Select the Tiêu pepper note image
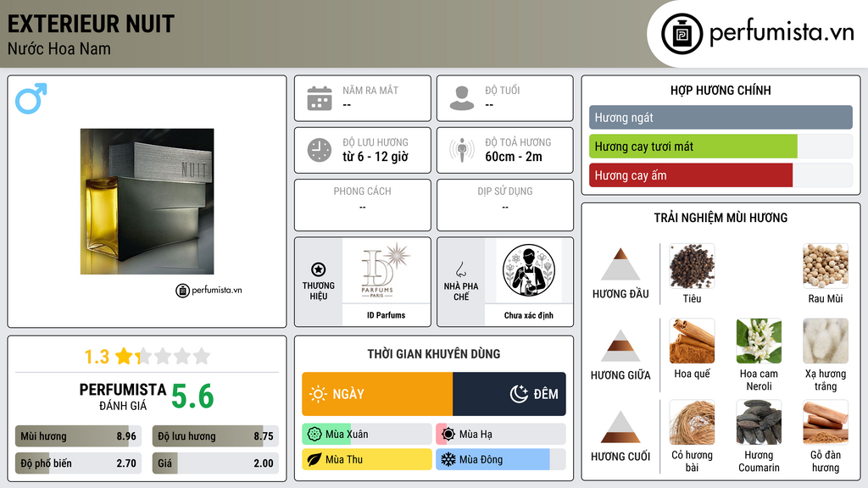The height and width of the screenshot is (488, 868). pos(692,266)
